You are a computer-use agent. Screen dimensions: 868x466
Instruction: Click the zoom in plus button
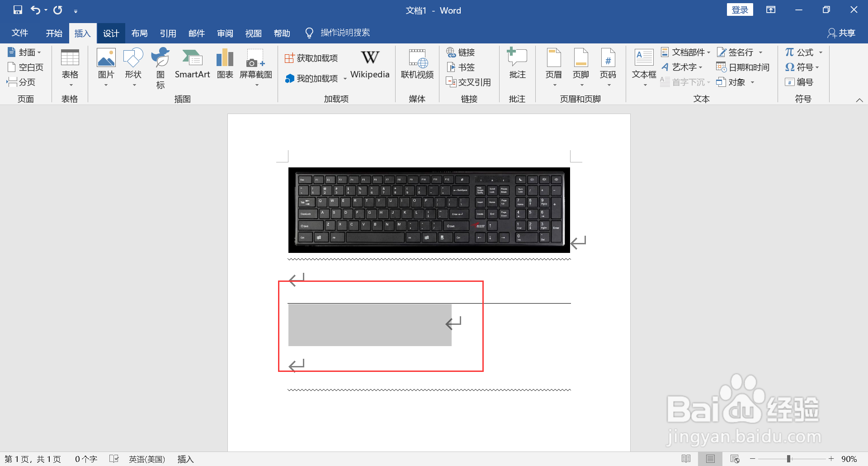[831, 459]
